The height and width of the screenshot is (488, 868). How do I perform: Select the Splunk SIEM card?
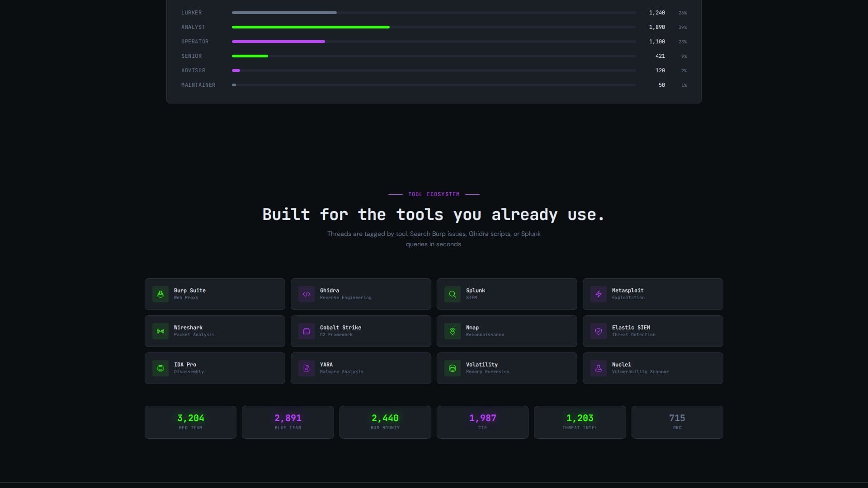[507, 294]
